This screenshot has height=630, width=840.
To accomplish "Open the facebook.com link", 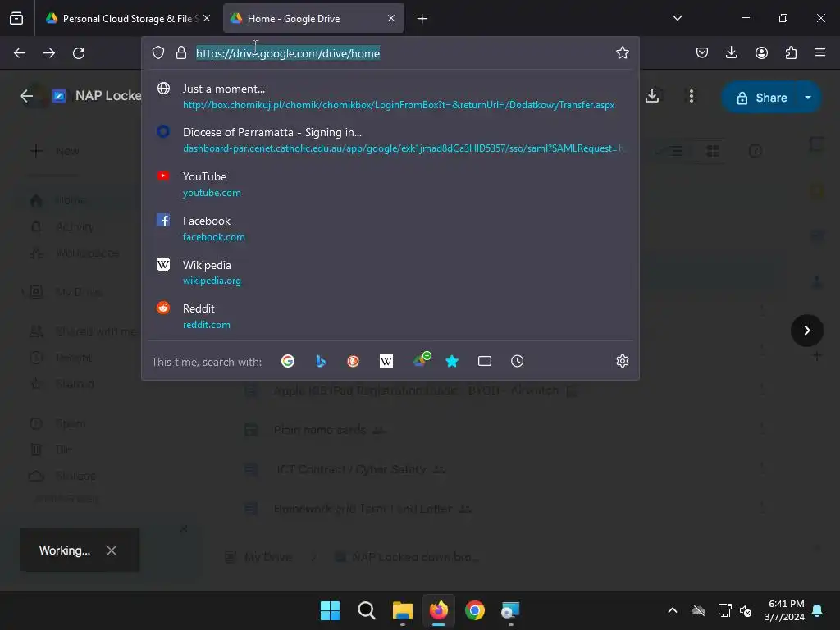I will pyautogui.click(x=214, y=237).
